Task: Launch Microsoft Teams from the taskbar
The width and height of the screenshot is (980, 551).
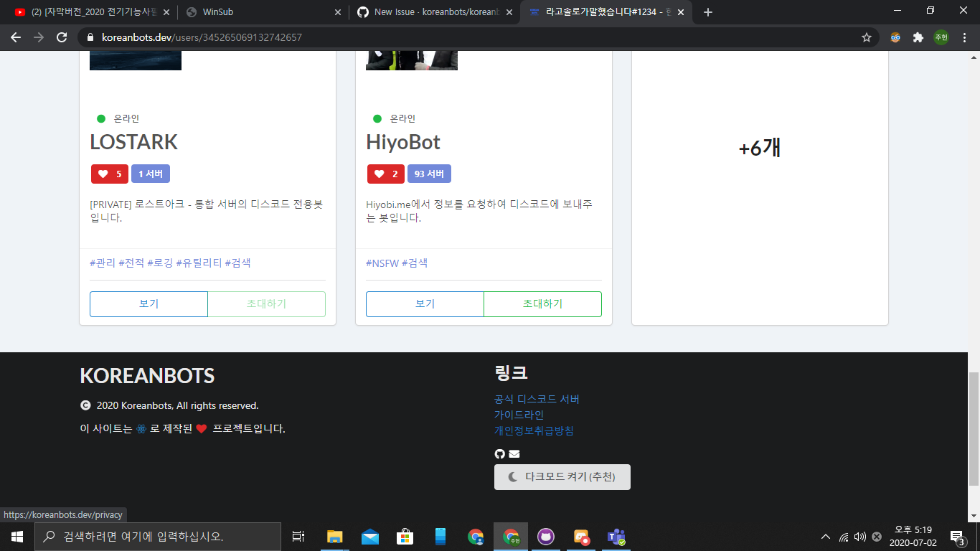Action: [616, 536]
